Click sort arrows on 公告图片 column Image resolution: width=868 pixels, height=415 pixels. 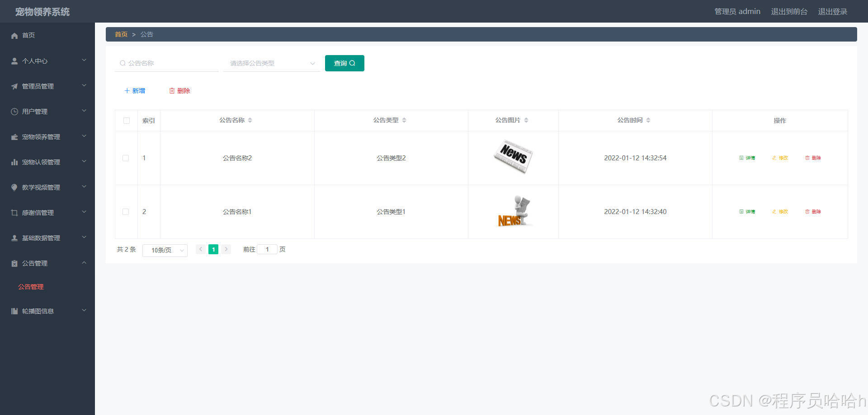point(526,120)
